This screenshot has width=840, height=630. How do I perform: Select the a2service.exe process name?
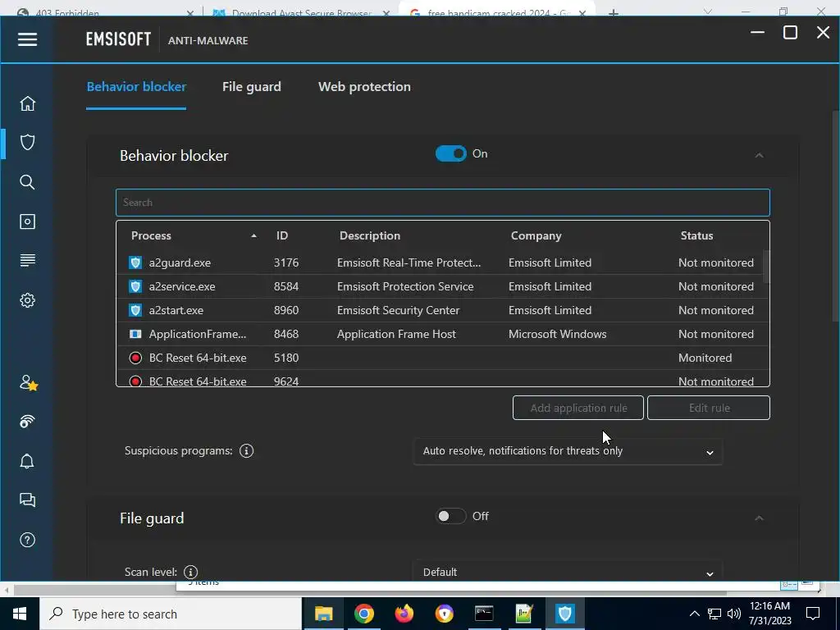point(182,286)
